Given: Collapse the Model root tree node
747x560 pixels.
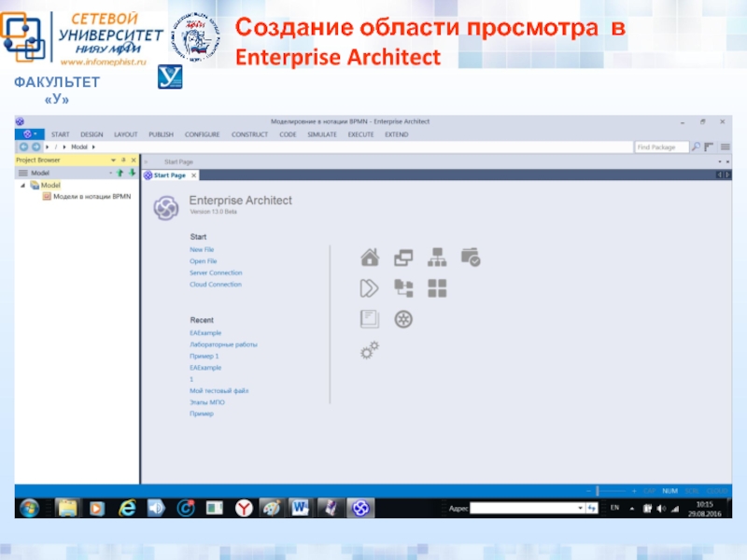Looking at the screenshot, I should (x=22, y=185).
